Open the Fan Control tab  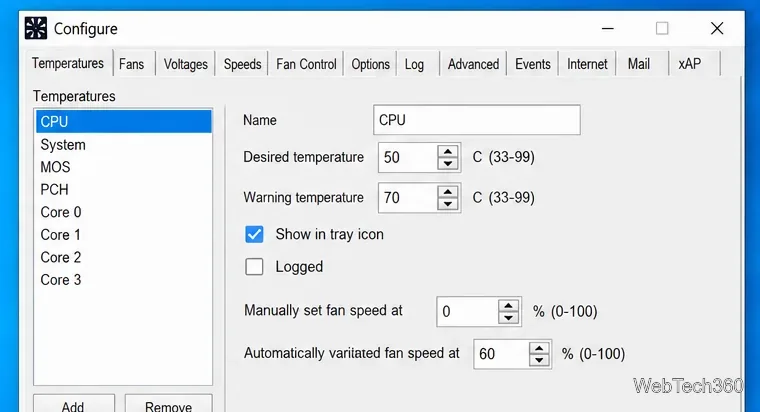coord(306,64)
